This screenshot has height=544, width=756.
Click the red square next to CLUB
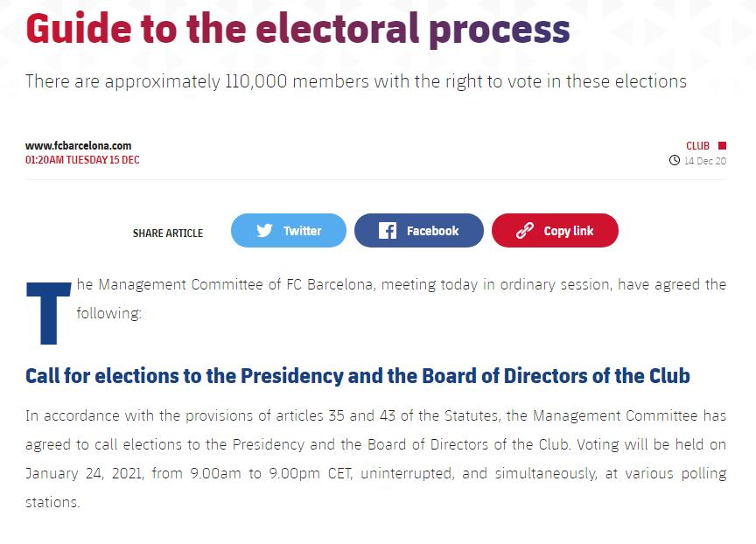722,145
